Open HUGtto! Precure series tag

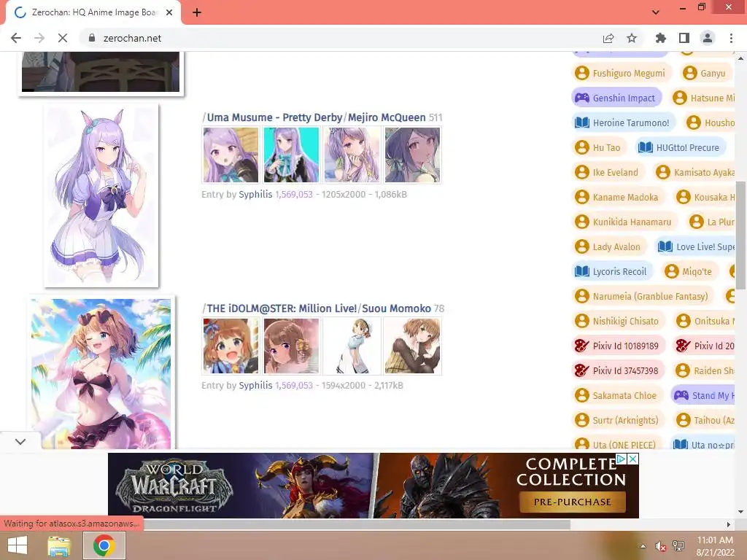pos(681,147)
